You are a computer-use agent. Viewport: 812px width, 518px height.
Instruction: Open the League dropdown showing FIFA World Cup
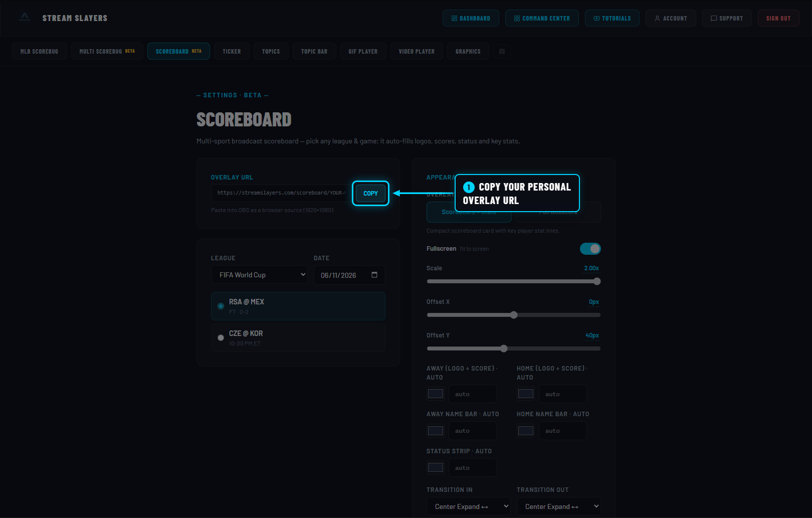[x=259, y=275]
